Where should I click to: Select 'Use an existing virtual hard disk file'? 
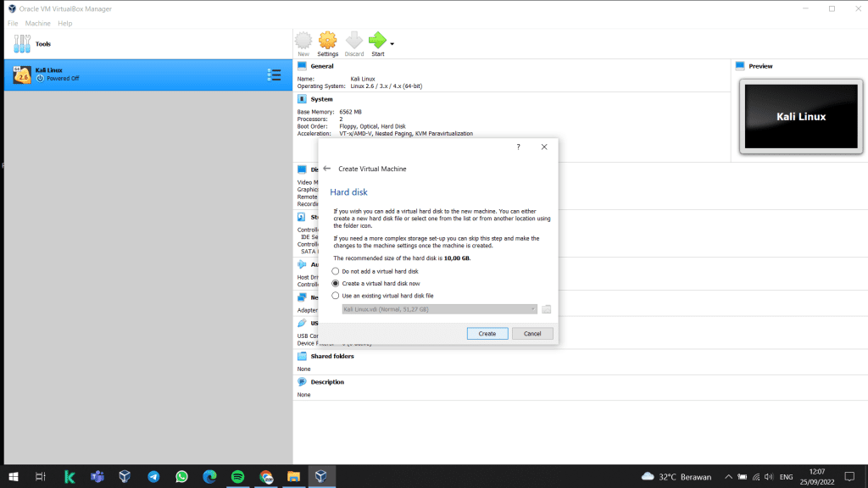coord(336,296)
